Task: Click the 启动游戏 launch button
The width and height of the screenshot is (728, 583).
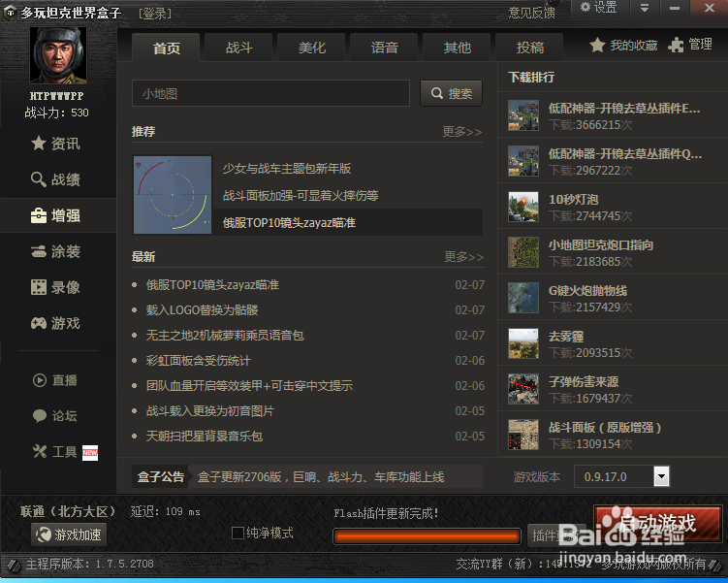Action: point(657,524)
